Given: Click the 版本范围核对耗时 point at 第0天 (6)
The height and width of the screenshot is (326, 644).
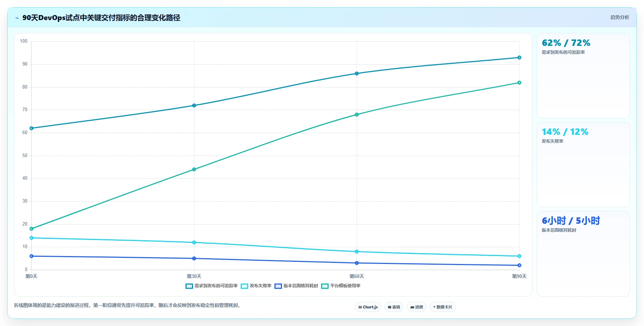Looking at the screenshot, I should pos(32,256).
